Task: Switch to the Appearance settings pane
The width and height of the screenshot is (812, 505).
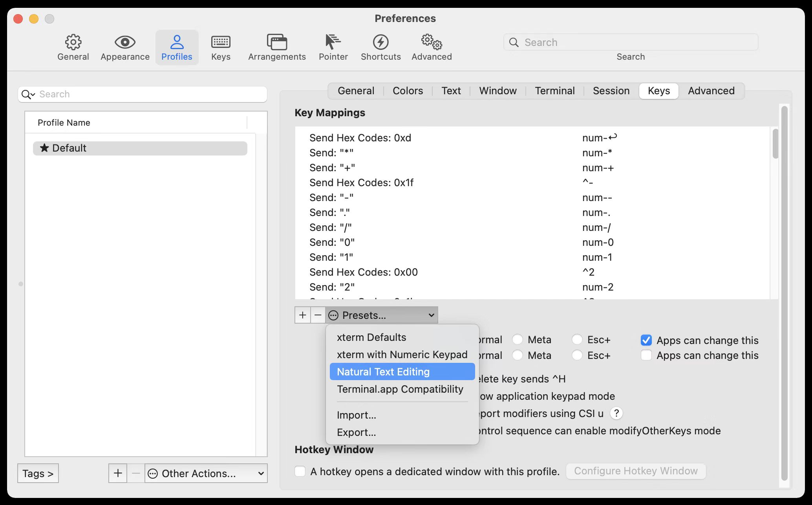Action: coord(124,47)
